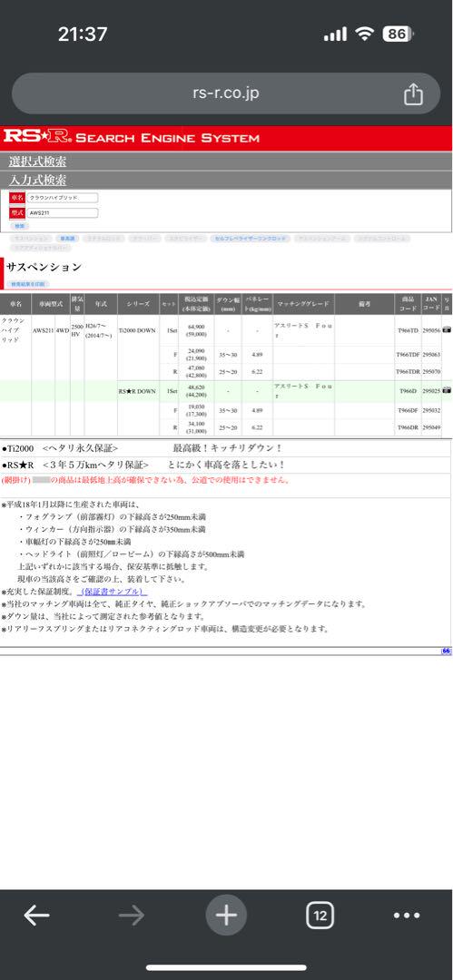The image size is (453, 980).
Task: Go forward with the right arrow
Action: (132, 916)
